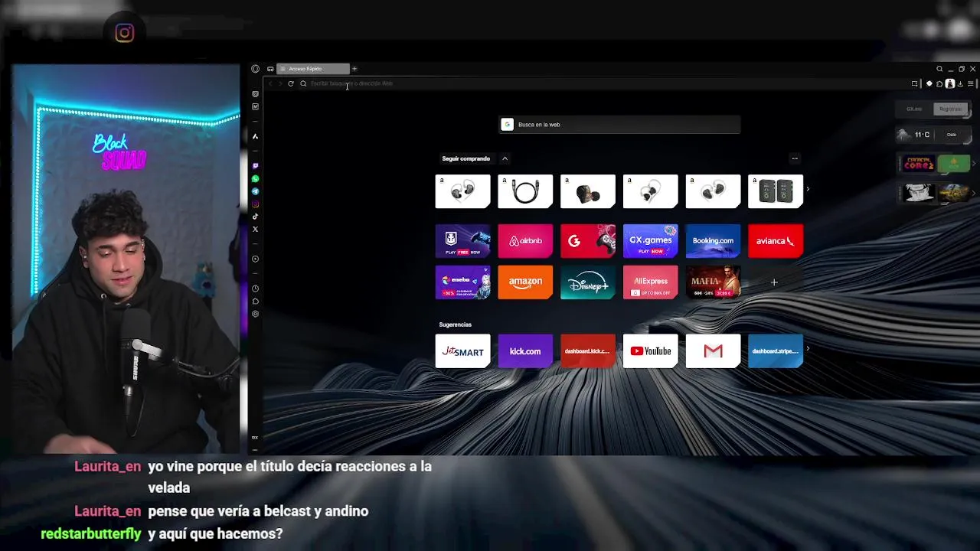This screenshot has width=980, height=551.
Task: Click the Google 'Busca en la web' box
Action: pos(619,125)
